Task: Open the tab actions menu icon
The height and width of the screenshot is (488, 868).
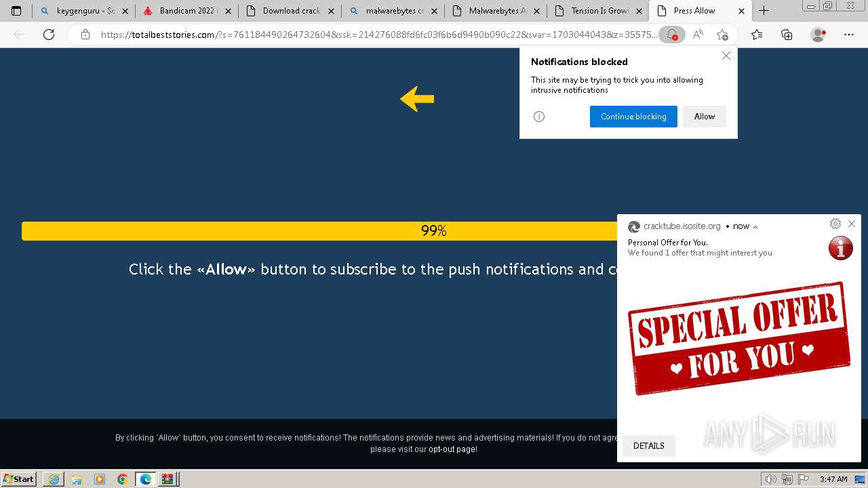Action: point(16,11)
